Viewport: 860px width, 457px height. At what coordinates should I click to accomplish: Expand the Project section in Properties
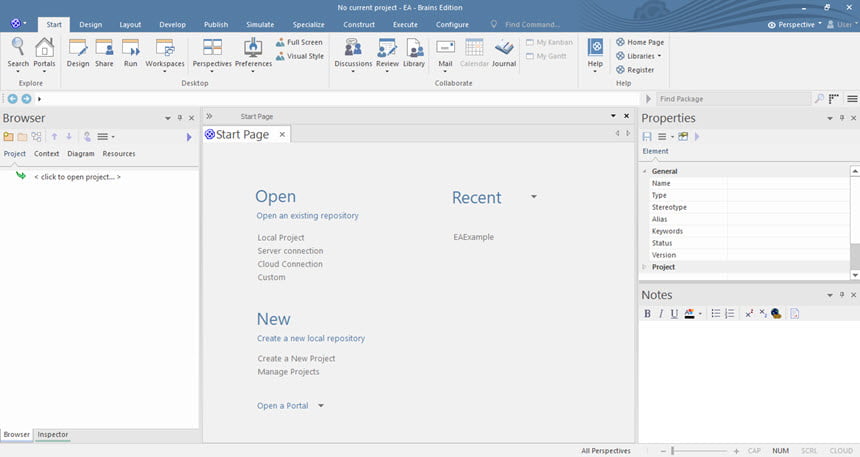click(644, 267)
